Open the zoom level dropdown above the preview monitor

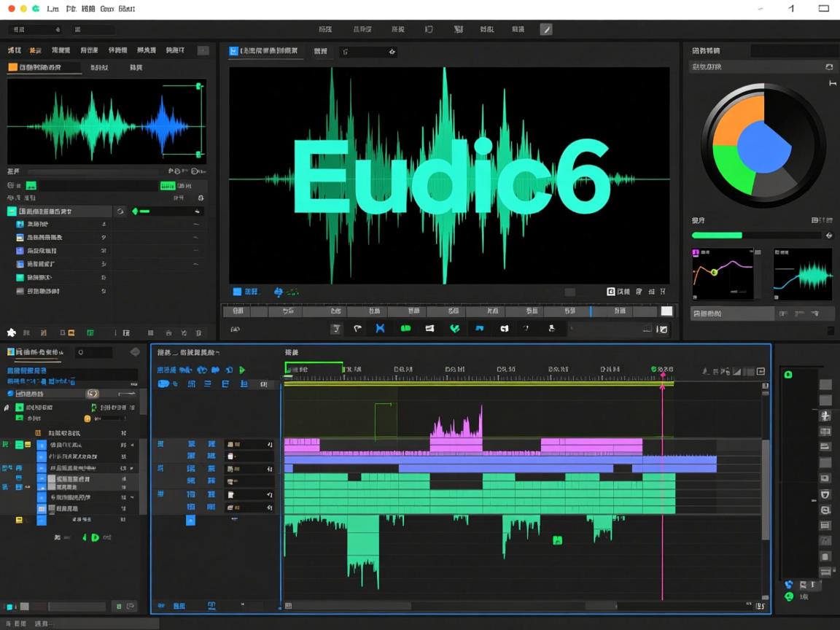tap(368, 52)
